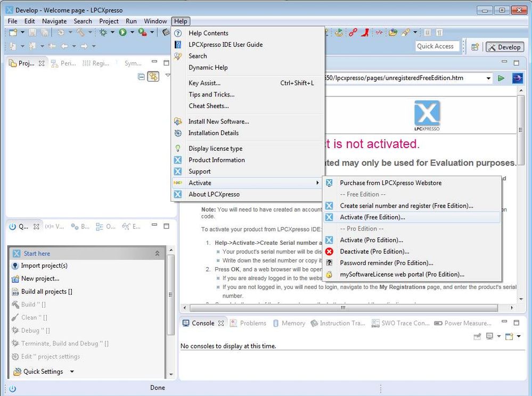The height and width of the screenshot is (396, 532).
Task: Open mySoftwareLicense web portal (Pro Edition)
Action: tap(412, 274)
